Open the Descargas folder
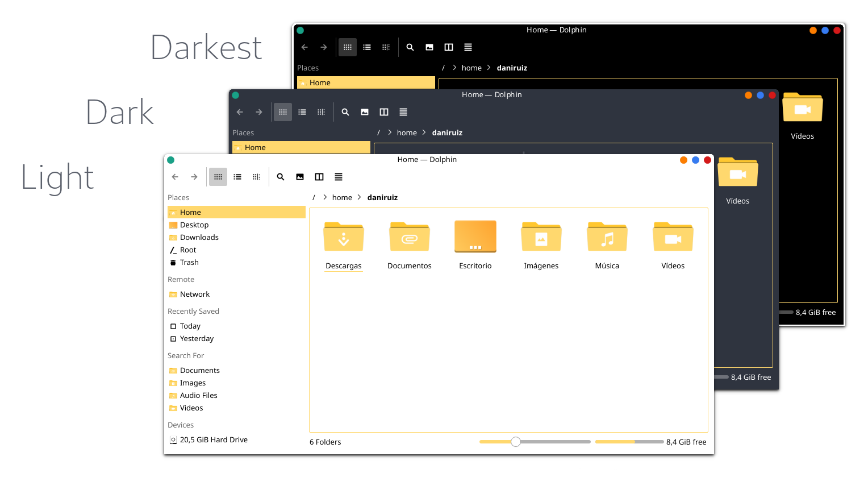Viewport: 868px width, 477px height. coord(344,246)
